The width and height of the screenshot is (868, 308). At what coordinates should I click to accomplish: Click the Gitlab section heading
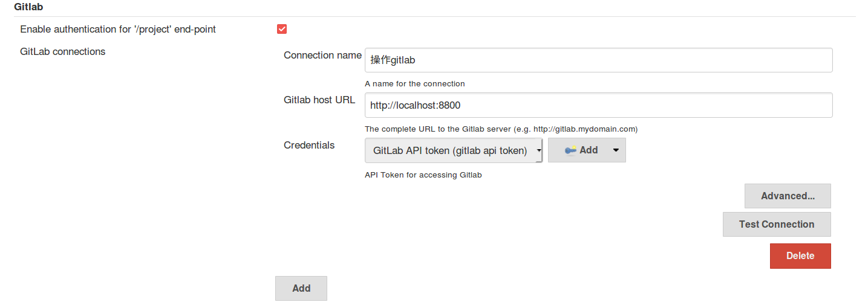pos(28,8)
